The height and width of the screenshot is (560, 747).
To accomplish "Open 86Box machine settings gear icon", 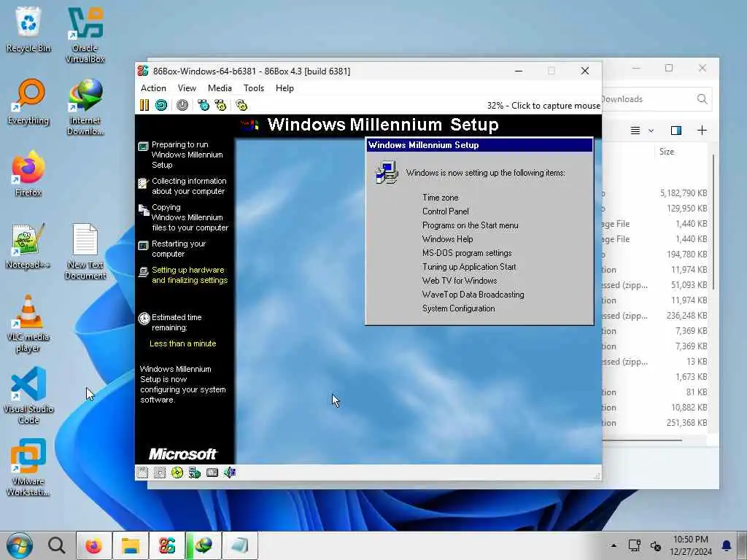I will coord(241,105).
